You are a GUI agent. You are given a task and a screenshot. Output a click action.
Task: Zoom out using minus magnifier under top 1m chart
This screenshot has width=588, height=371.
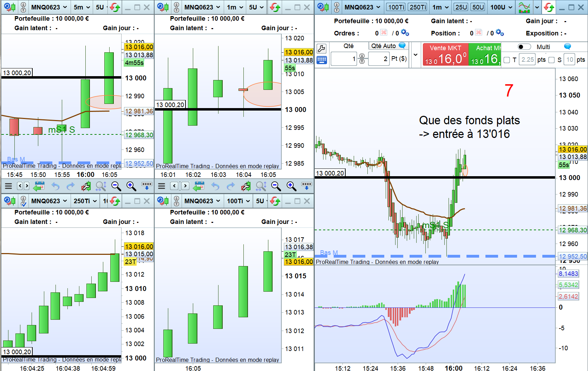[276, 186]
